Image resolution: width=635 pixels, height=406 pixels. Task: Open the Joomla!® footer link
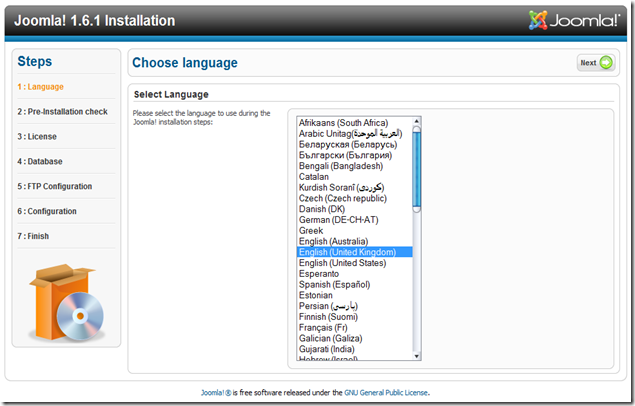(216, 393)
